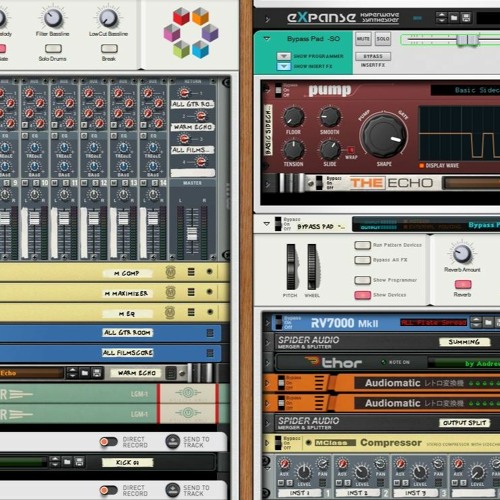Expand the Spider Audio OUTPUT SPLIT fold arrow

(x=267, y=423)
